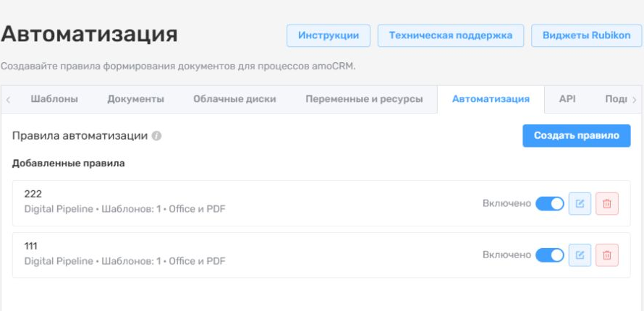The height and width of the screenshot is (311, 644).
Task: Select rule title 222
Action: click(x=33, y=194)
